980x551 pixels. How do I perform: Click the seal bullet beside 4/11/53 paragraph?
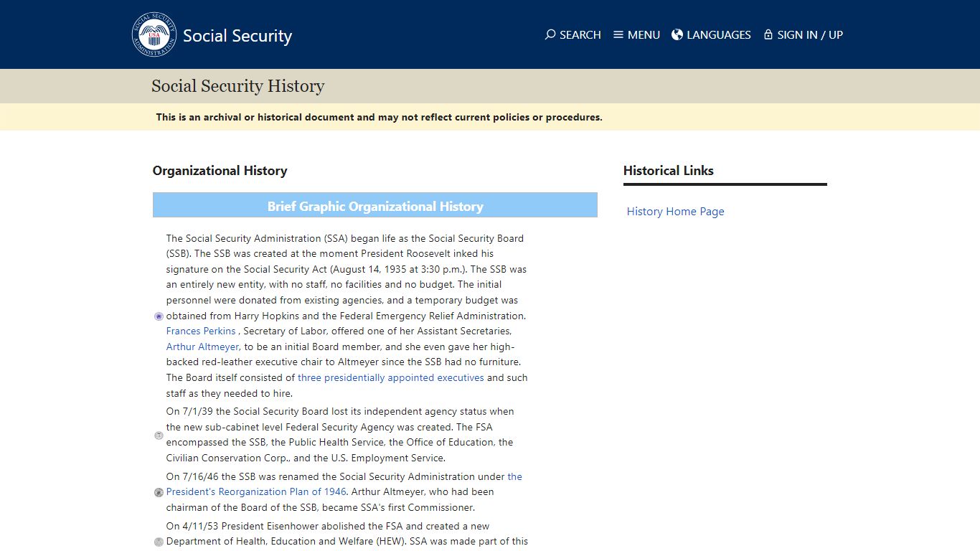click(159, 542)
